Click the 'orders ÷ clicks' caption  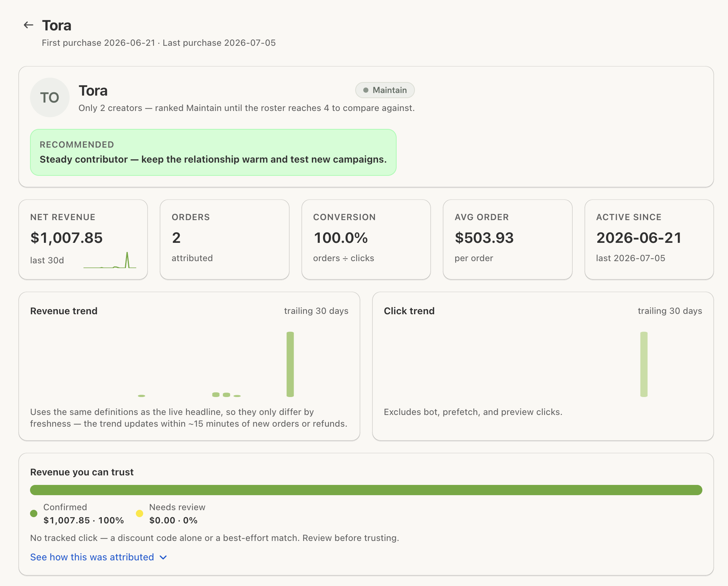[343, 258]
